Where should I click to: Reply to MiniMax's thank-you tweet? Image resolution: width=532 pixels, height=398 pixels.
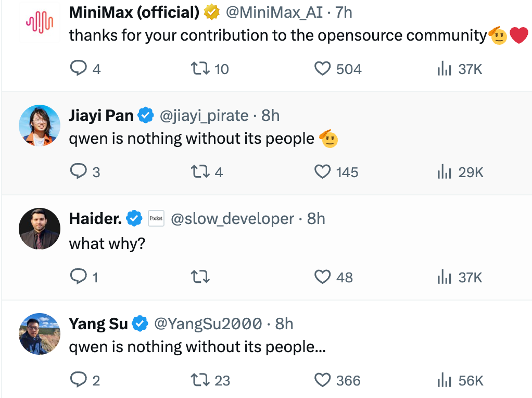pos(78,69)
